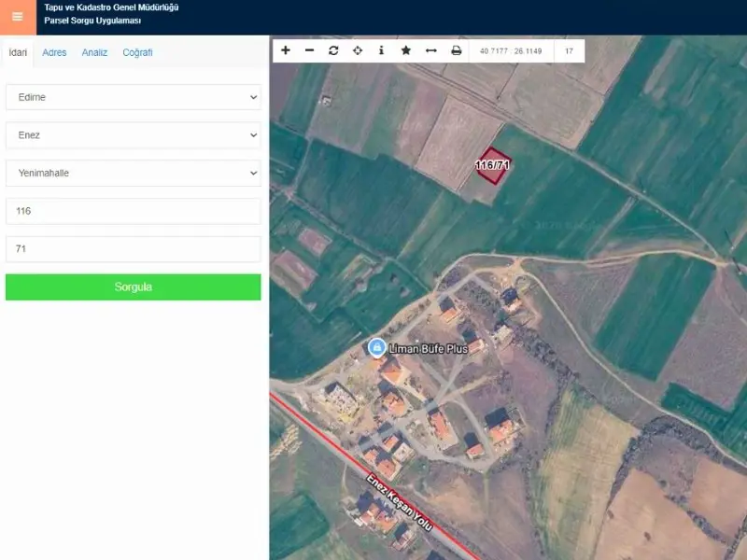
Task: Click the green Sorgula button
Action: tap(134, 287)
